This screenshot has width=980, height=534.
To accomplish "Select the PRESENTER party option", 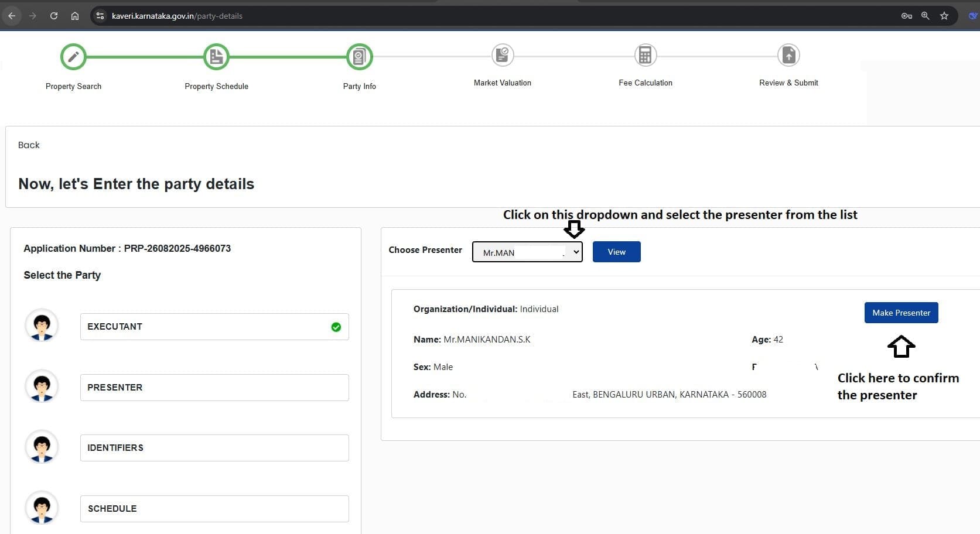I will click(214, 388).
